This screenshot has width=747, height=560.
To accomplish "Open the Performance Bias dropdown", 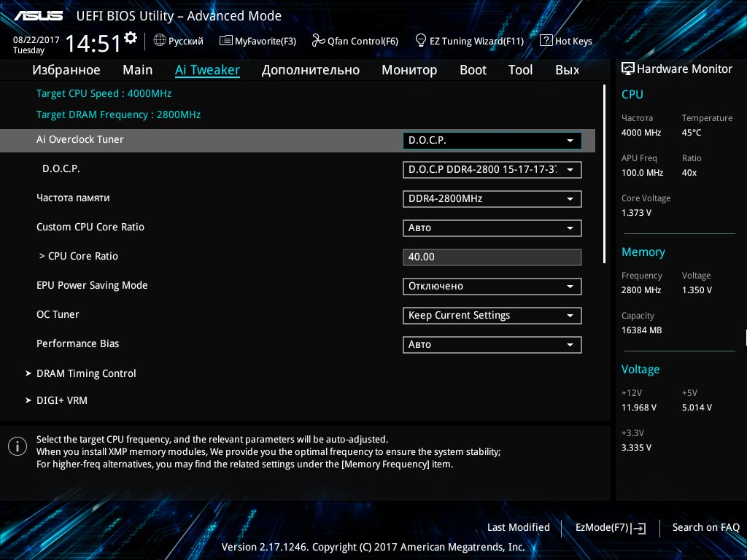I will tap(492, 345).
